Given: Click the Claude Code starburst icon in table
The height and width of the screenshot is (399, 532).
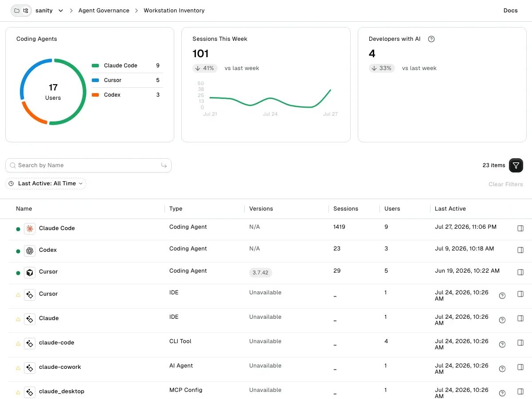Looking at the screenshot, I should tap(30, 229).
